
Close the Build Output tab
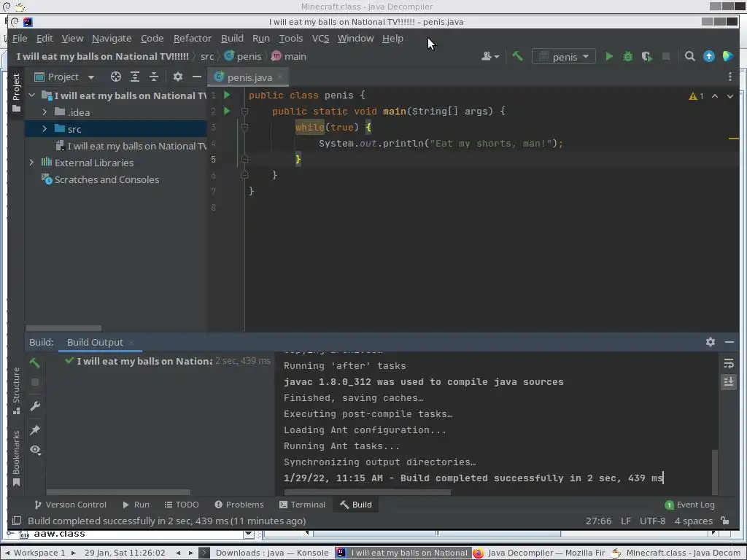(x=131, y=343)
